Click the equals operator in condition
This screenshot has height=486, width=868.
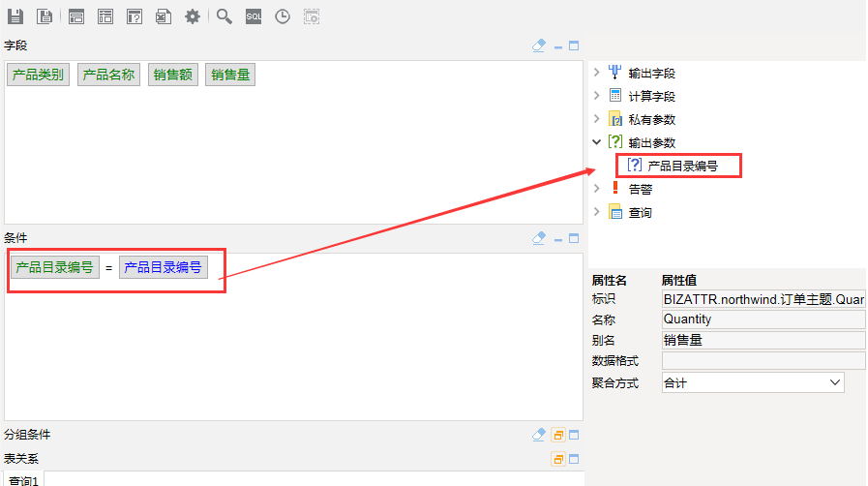(108, 268)
